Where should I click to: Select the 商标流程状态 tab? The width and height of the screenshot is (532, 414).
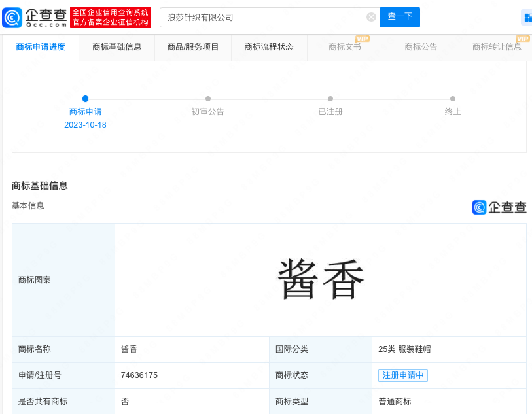269,47
